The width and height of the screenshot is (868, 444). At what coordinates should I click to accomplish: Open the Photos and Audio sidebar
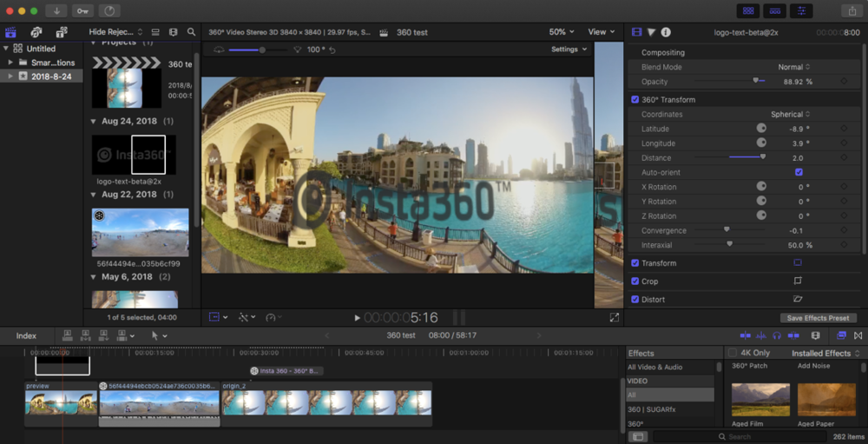[36, 32]
